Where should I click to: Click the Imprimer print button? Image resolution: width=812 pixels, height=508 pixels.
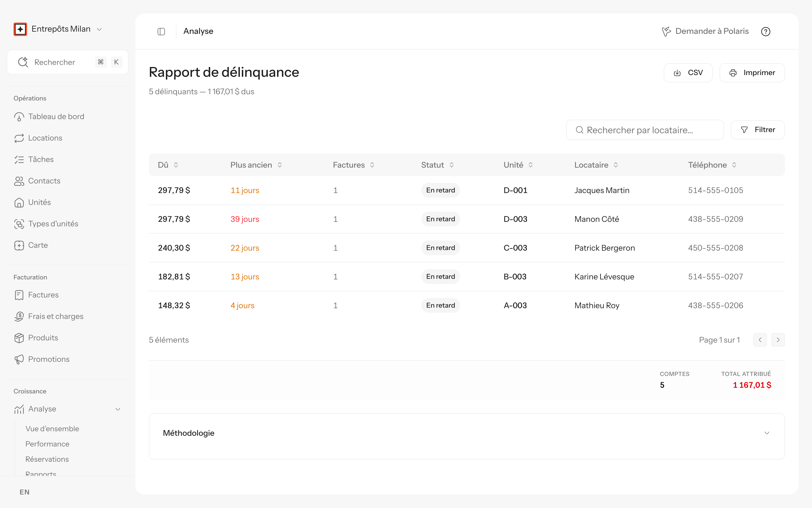pos(752,73)
